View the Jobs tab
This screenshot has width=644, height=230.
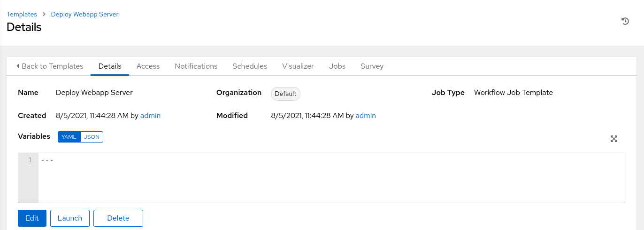[337, 66]
